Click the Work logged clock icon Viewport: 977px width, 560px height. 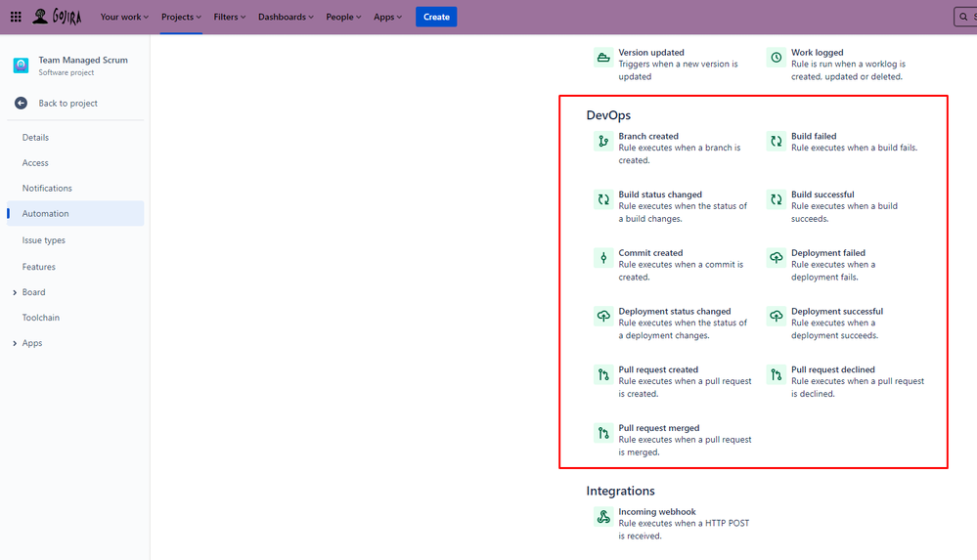(x=776, y=58)
